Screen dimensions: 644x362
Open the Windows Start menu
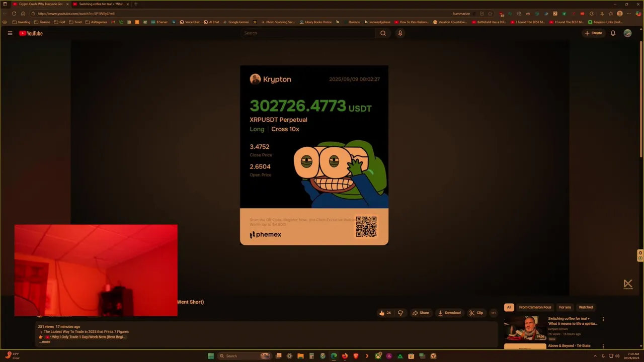tap(211, 356)
